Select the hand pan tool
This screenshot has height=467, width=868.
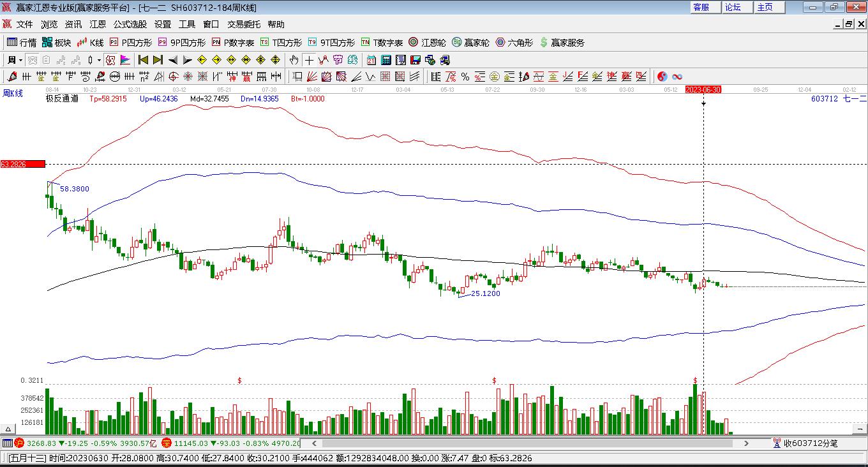point(294,60)
